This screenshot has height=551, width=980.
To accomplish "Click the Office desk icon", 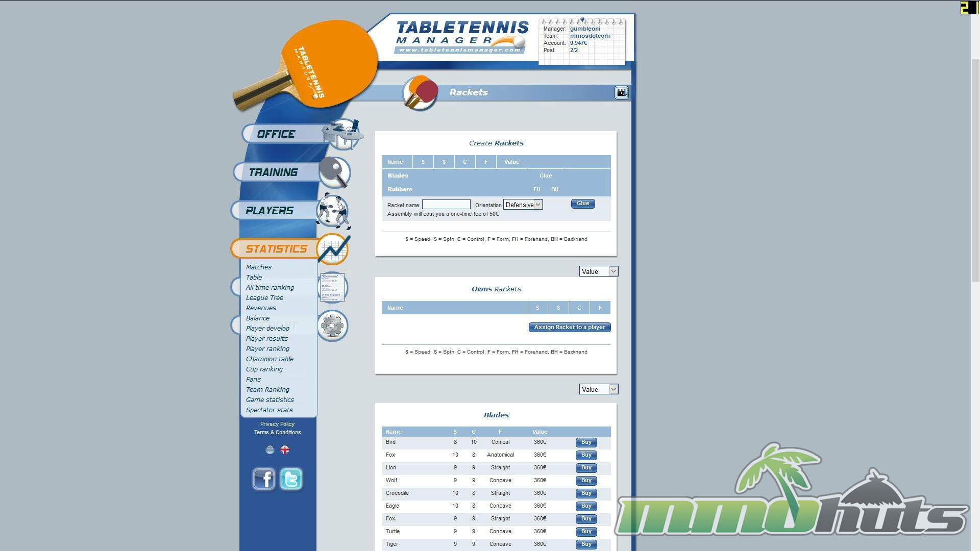I will click(342, 134).
